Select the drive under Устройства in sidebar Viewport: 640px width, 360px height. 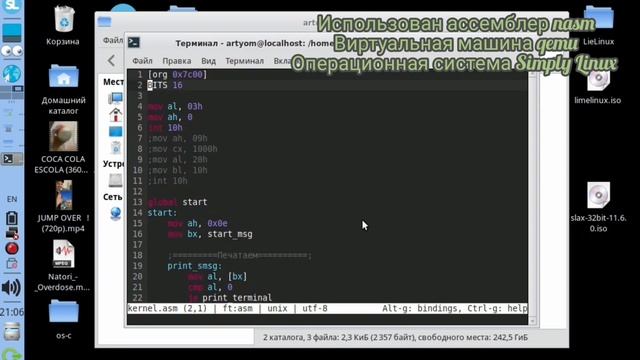point(116,180)
